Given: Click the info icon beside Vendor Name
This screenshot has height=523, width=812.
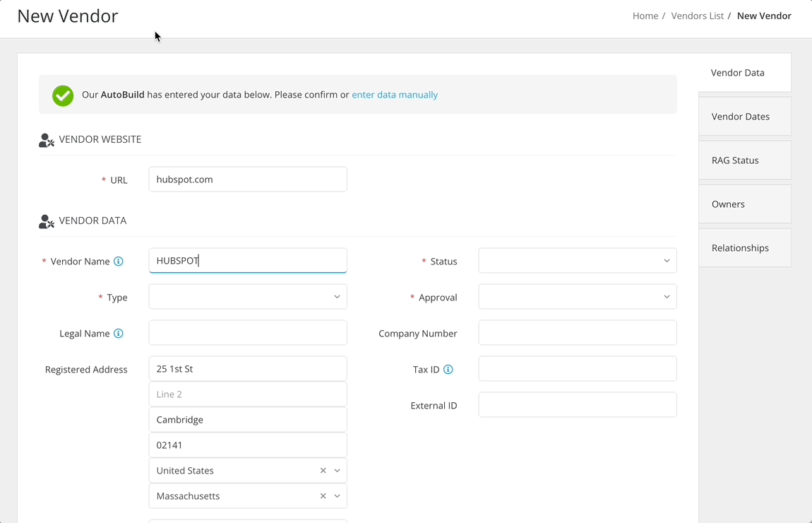Looking at the screenshot, I should (119, 261).
